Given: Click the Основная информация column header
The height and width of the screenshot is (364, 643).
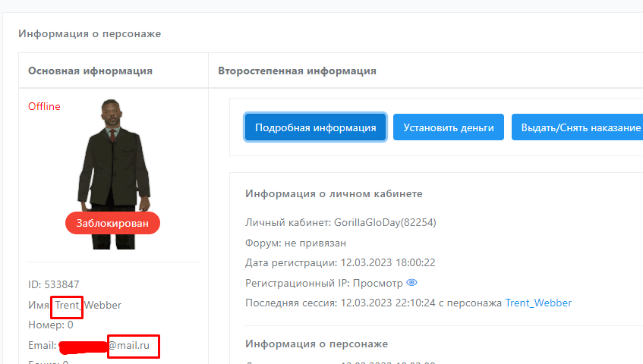Looking at the screenshot, I should (90, 71).
